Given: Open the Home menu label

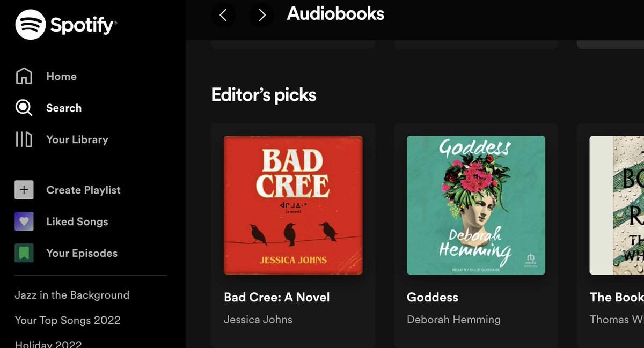Looking at the screenshot, I should tap(61, 77).
